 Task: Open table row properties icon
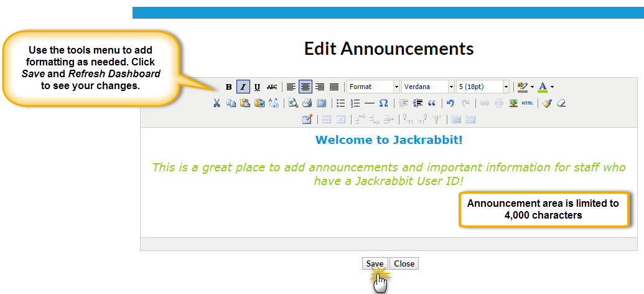point(327,120)
